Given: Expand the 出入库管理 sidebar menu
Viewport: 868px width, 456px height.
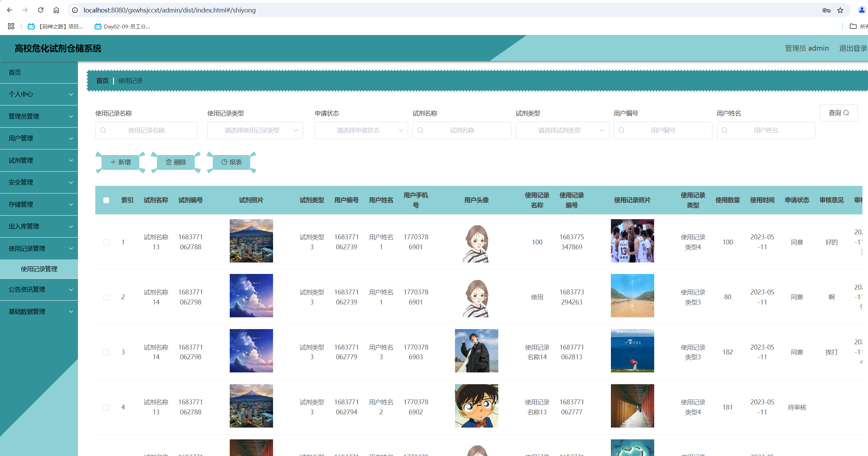Looking at the screenshot, I should 39,226.
